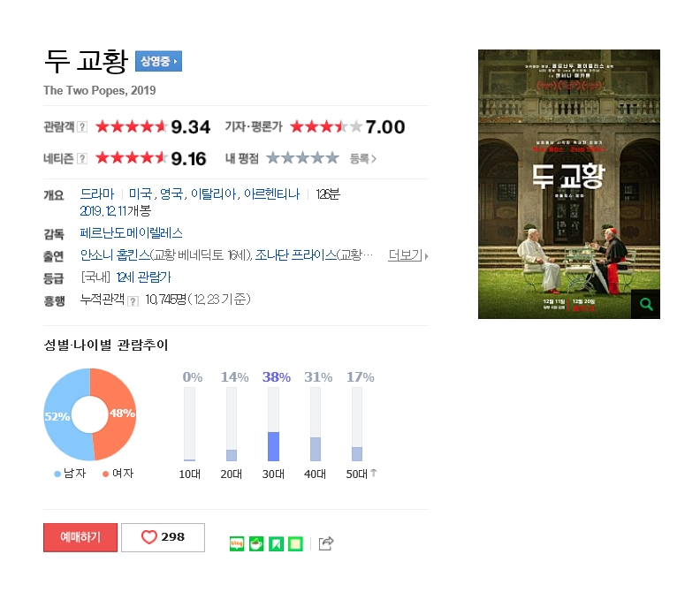Viewport: 700px width, 592px height.
Task: Click help icon next to 관람객
Action: [x=82, y=126]
